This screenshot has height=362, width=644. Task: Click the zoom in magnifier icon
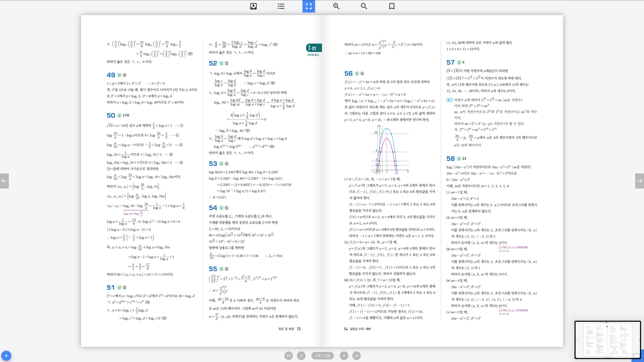click(336, 6)
